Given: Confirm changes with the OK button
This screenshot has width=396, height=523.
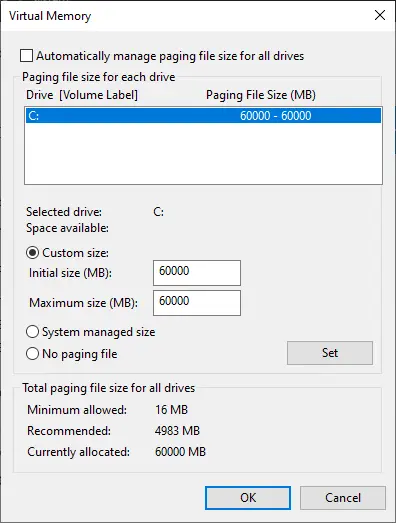Looking at the screenshot, I should (248, 498).
